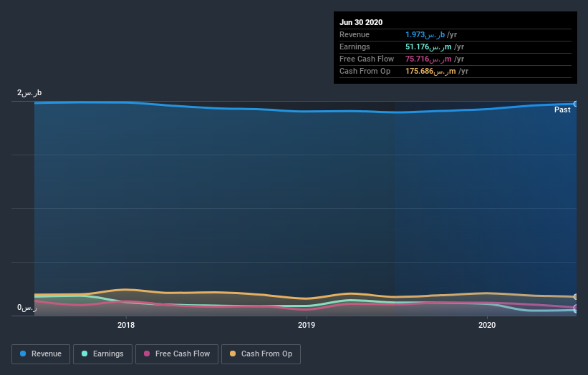
Task: Click the 2 b y-axis top label
Action: click(x=29, y=93)
